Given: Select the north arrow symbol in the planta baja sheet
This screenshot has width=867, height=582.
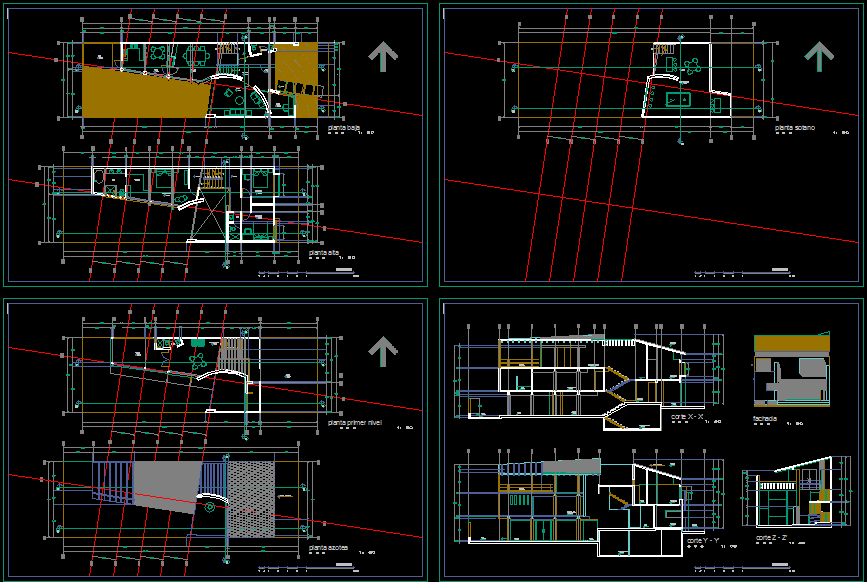Looking at the screenshot, I should pyautogui.click(x=381, y=57).
